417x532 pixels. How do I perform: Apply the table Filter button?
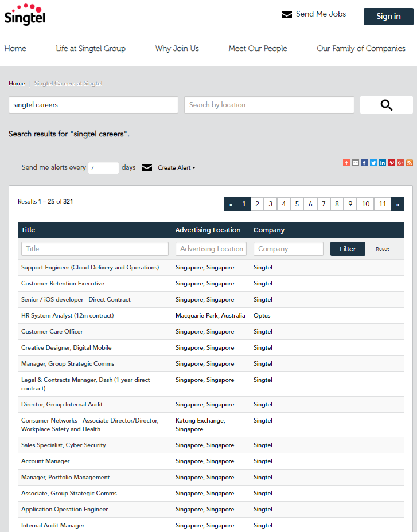348,249
